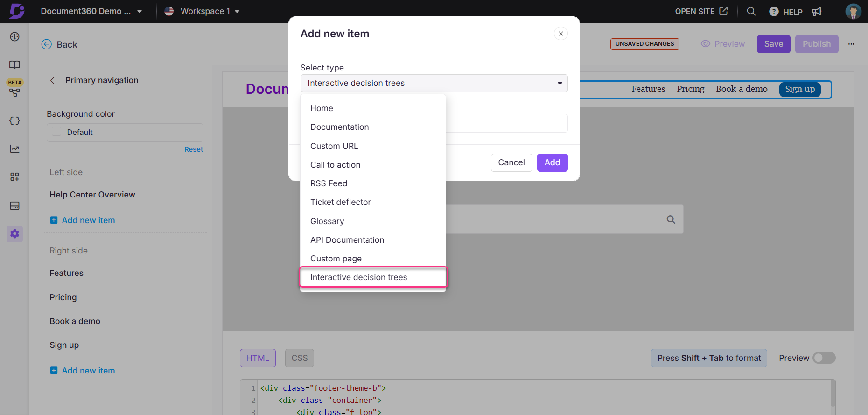The width and height of the screenshot is (868, 415).
Task: Click the Back arrow icon
Action: [x=47, y=44]
